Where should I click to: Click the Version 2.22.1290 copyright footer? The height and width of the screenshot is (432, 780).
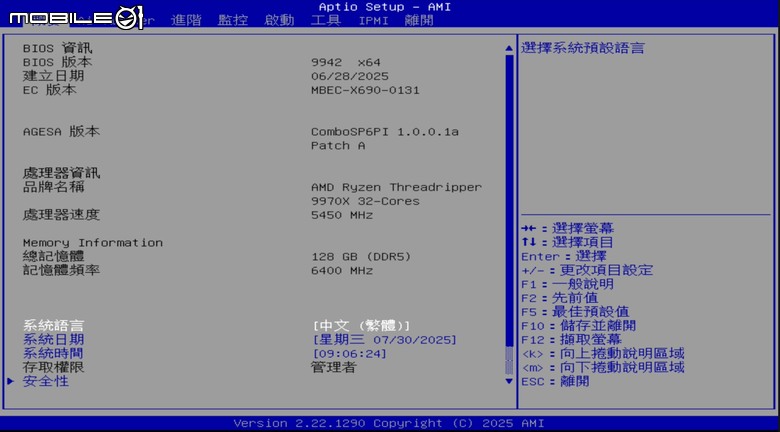pos(389,424)
